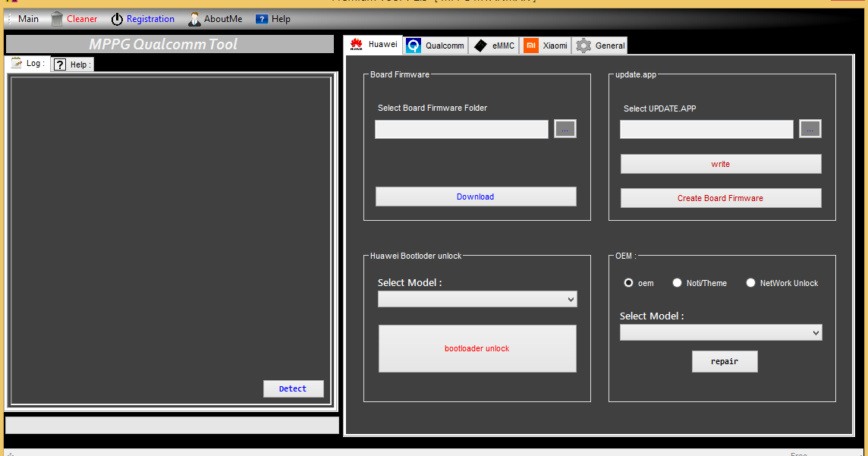Switch to the Log tab
Screen dimensions: 868x456
point(27,63)
